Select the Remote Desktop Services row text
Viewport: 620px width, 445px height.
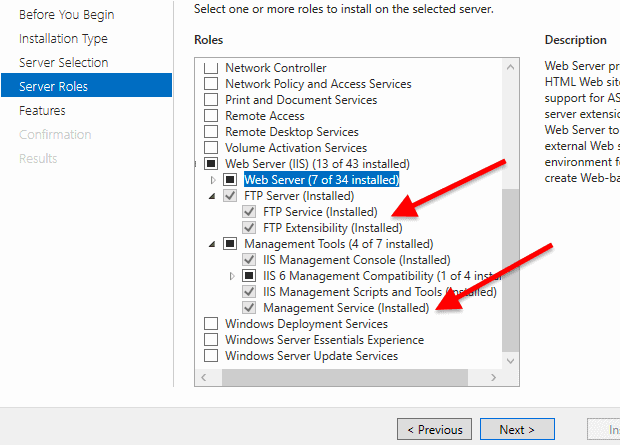pos(292,132)
